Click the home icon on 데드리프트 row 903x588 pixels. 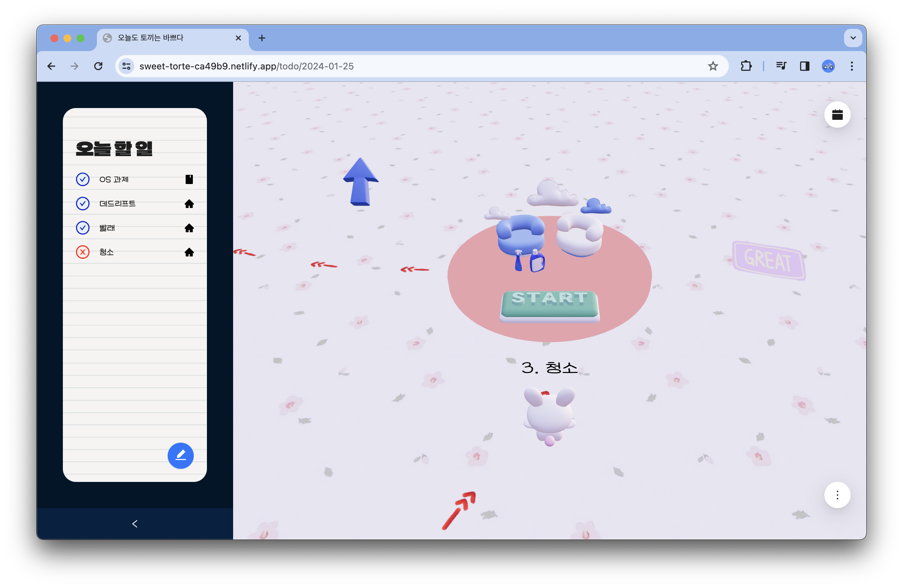(x=189, y=204)
